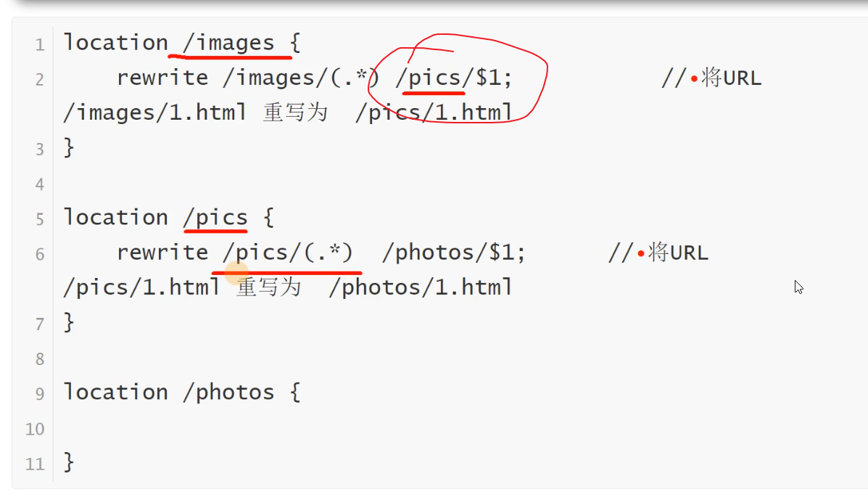This screenshot has height=500, width=868.
Task: Click the word 'rewrite' on line 2
Action: [162, 78]
